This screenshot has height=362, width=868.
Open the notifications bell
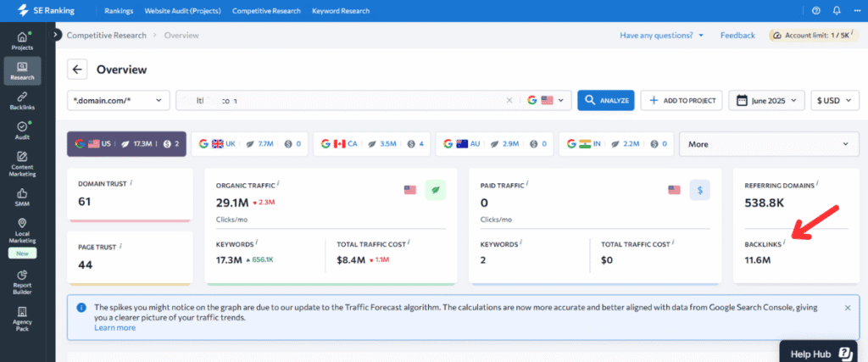(837, 10)
